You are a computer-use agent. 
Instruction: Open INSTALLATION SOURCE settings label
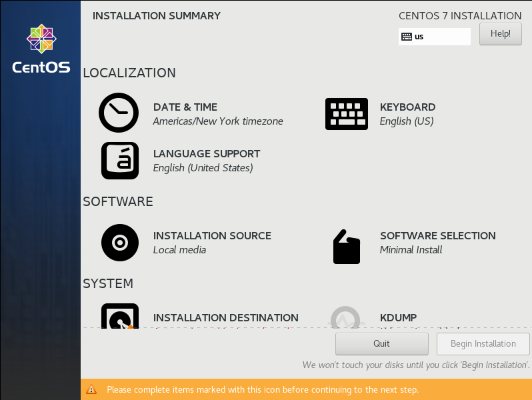click(x=212, y=236)
